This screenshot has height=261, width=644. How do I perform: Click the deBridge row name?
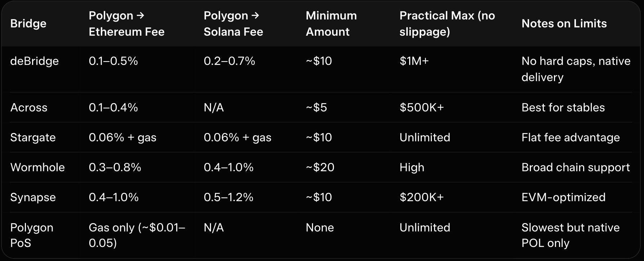(34, 61)
